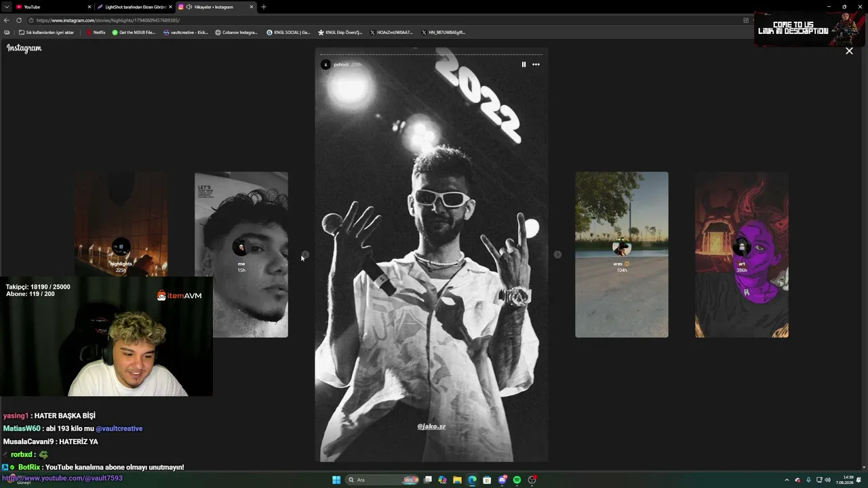Open the 'ares' story preview

pos(622,254)
